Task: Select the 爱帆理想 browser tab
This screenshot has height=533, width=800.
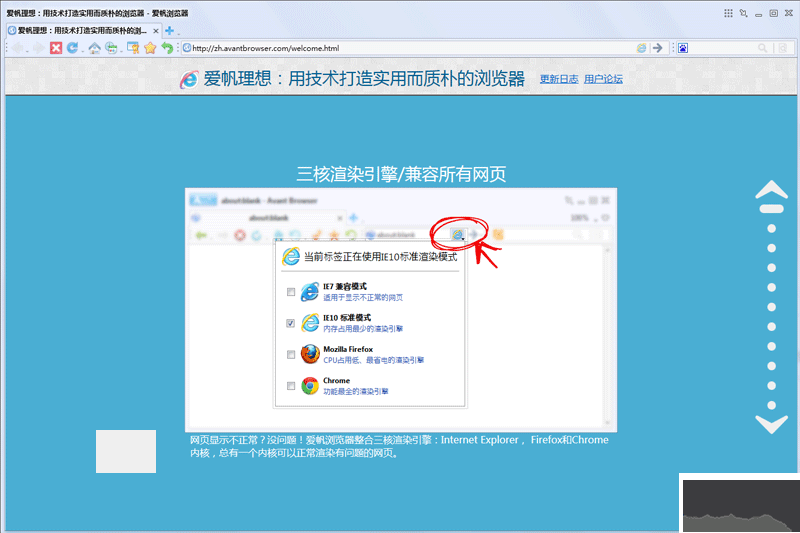Action: tap(84, 31)
